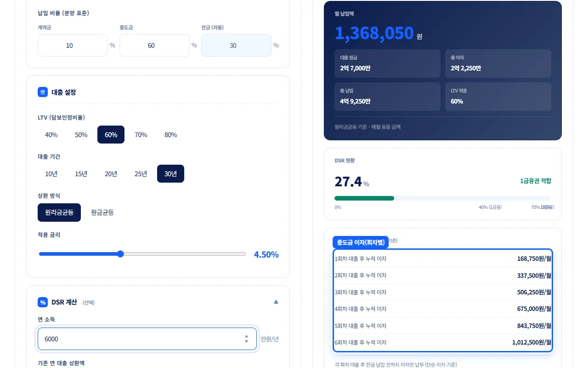
Task: Select LTV 40%
Action: 51,135
